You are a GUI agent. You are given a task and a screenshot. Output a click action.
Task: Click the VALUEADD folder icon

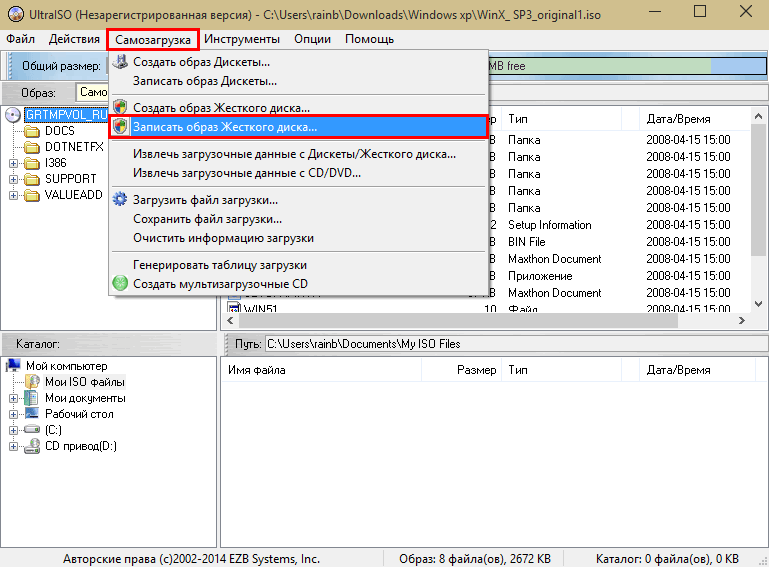pos(32,195)
